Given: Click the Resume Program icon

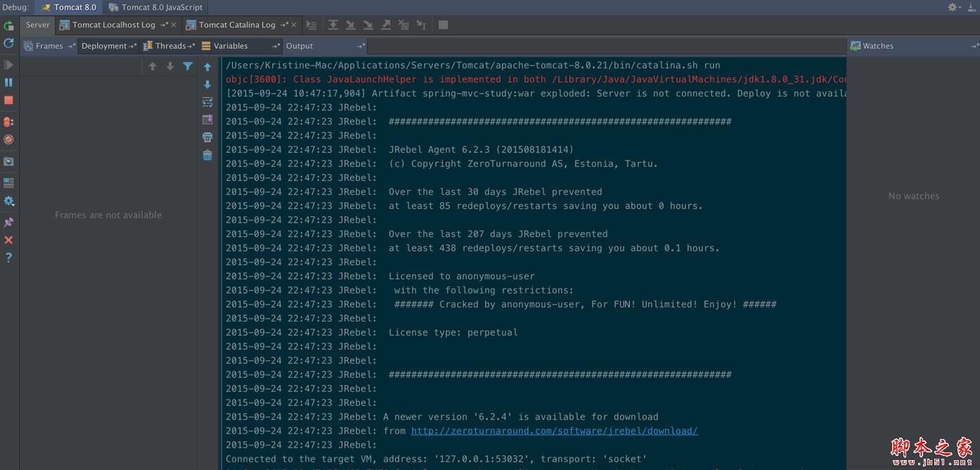Looking at the screenshot, I should (8, 65).
